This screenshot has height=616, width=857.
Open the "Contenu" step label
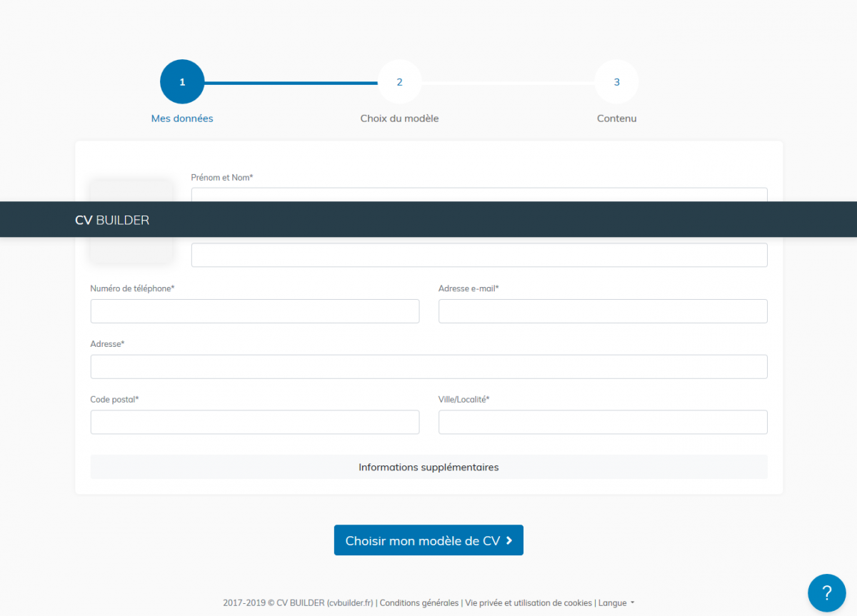click(x=616, y=118)
